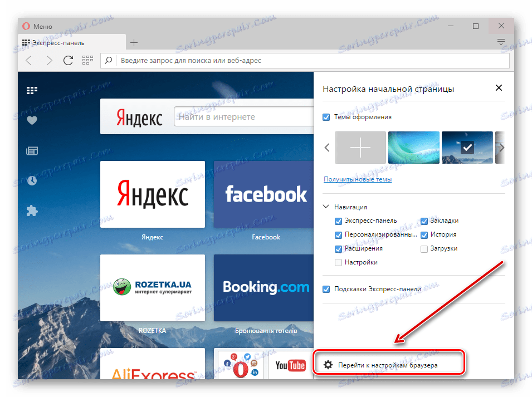Minimize the Opera window
The image size is (532, 397).
[x=451, y=26]
